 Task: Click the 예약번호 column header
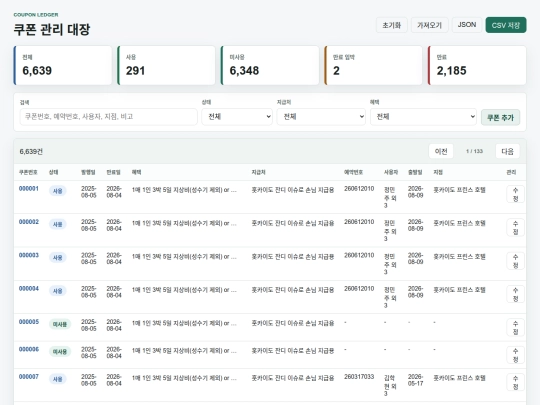[353, 172]
